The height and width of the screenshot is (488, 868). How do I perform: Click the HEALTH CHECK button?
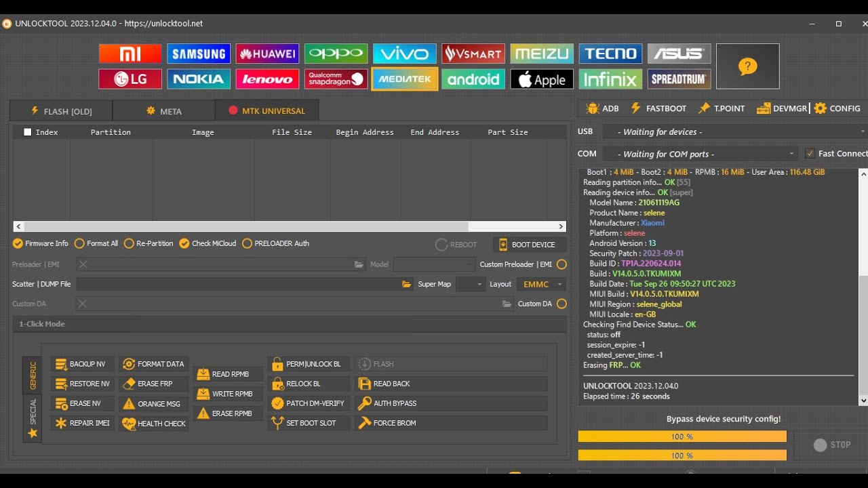tap(153, 424)
